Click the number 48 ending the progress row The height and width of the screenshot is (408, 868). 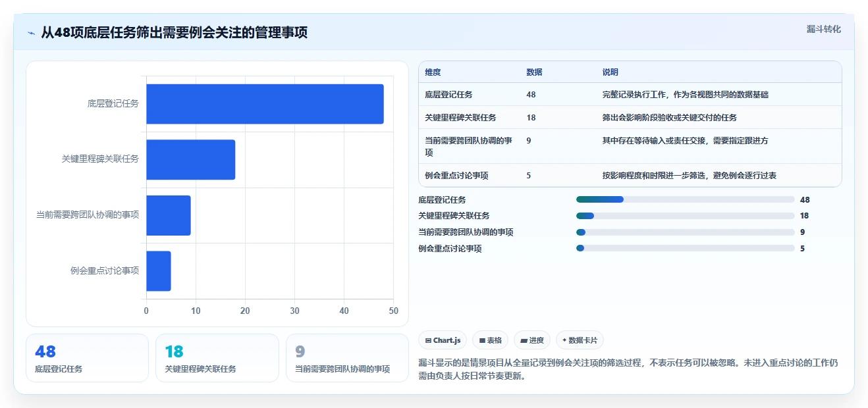805,199
